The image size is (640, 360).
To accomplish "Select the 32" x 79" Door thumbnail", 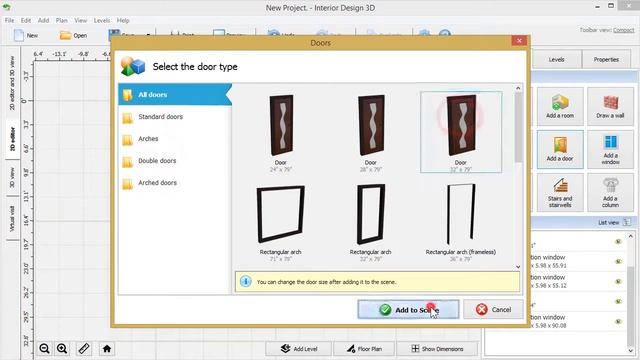I will pyautogui.click(x=461, y=132).
